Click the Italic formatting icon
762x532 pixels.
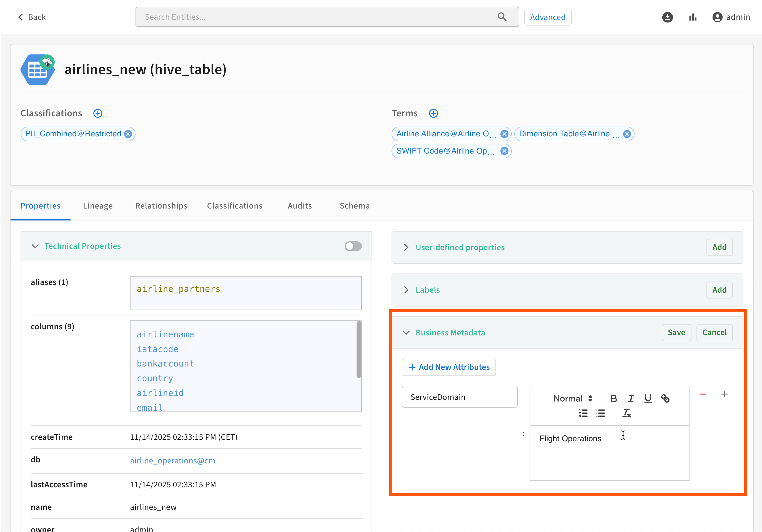point(631,398)
